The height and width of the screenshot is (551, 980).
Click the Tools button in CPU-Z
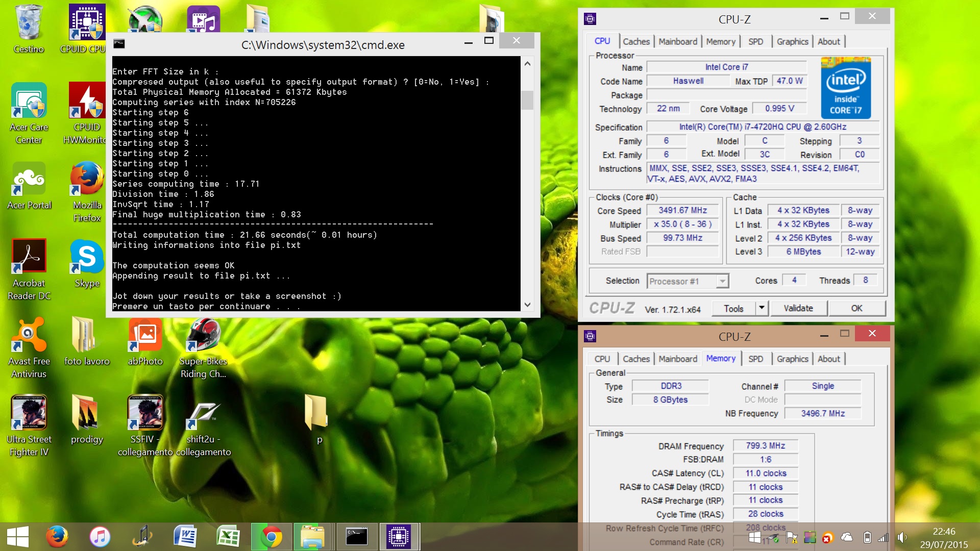[733, 308]
